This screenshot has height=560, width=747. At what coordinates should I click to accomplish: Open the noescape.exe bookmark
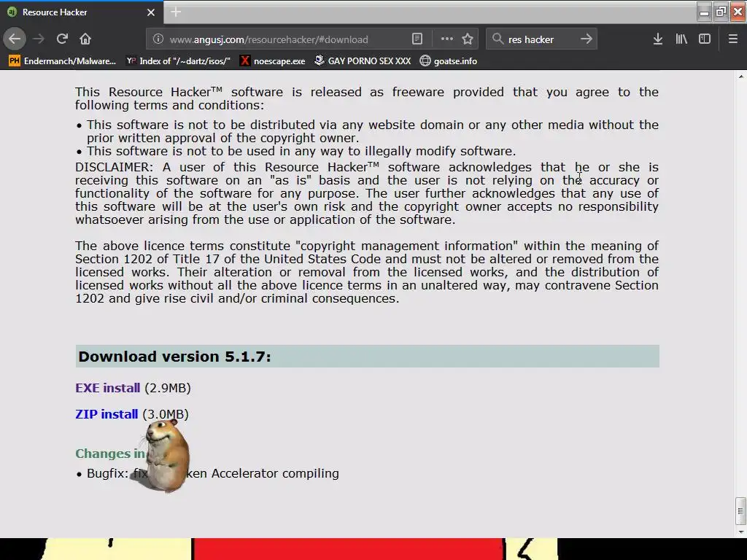click(x=273, y=61)
